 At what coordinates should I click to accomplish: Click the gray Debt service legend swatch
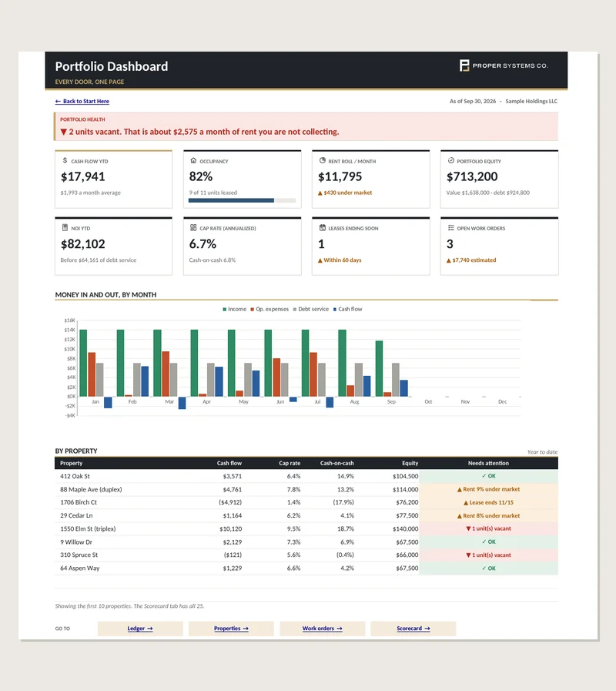pyautogui.click(x=295, y=310)
